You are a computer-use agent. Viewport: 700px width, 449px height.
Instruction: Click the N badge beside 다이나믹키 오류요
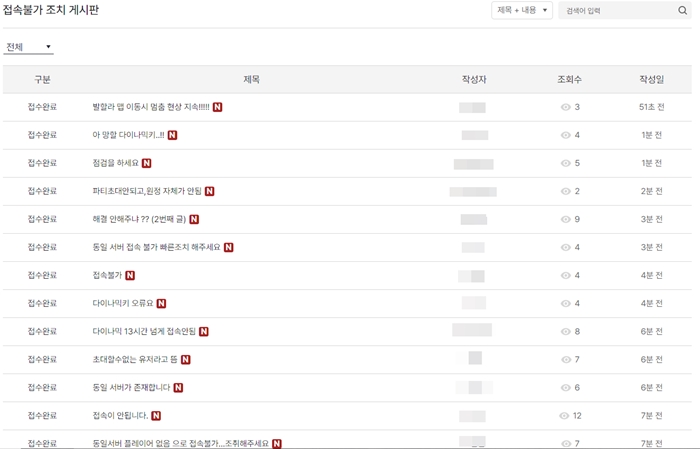click(x=161, y=303)
